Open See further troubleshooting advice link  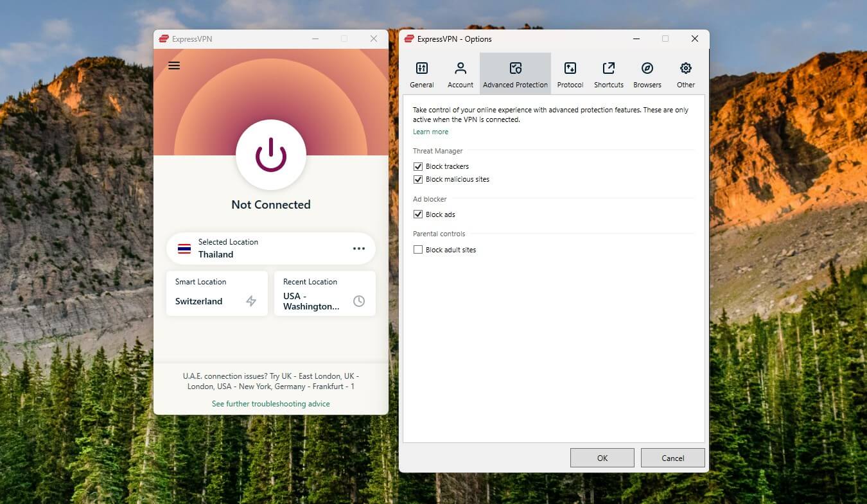pos(271,404)
